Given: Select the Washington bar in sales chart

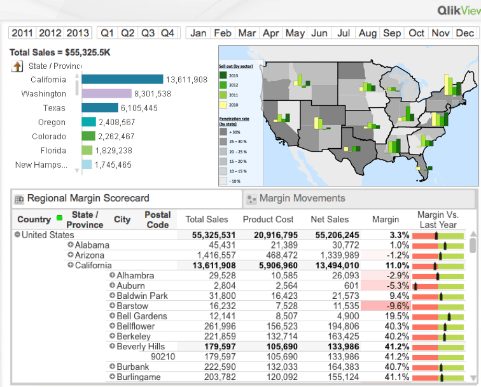Looking at the screenshot, I should click(x=107, y=94).
